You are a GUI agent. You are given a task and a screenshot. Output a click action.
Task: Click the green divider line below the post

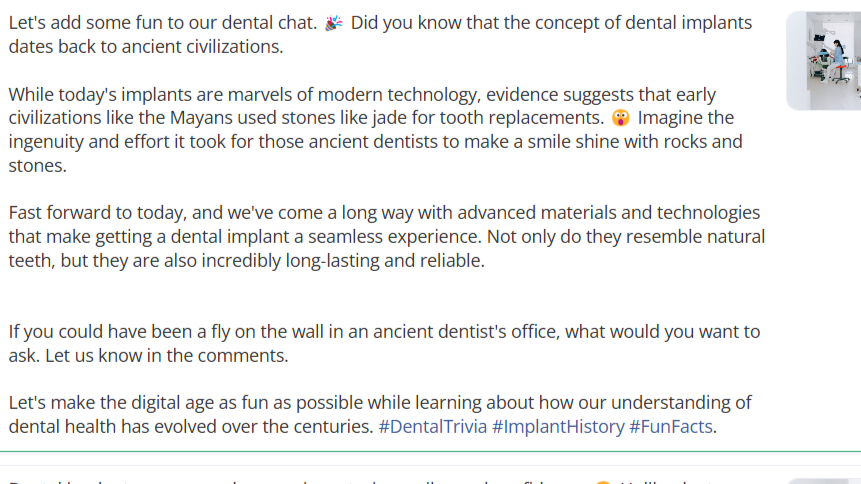(430, 452)
